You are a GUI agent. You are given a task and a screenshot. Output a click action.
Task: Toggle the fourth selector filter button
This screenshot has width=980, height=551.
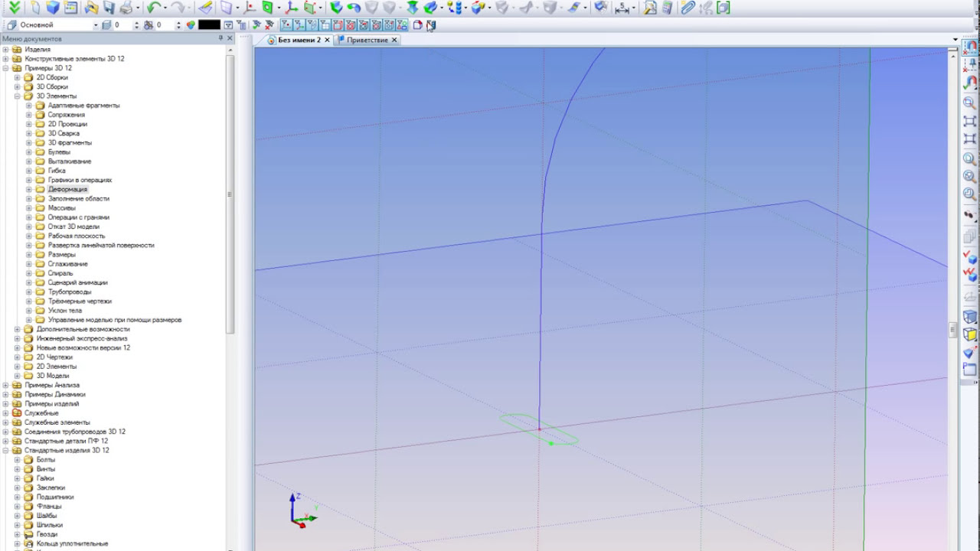coord(325,25)
